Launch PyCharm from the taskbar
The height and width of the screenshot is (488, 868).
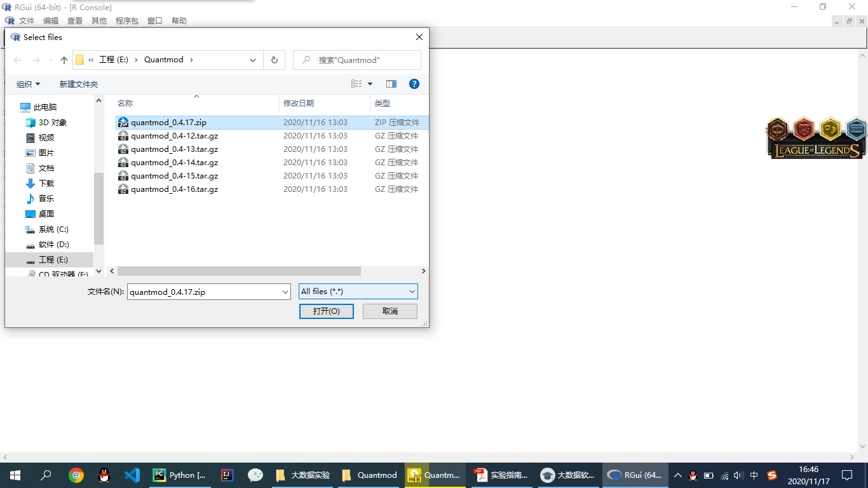[180, 475]
